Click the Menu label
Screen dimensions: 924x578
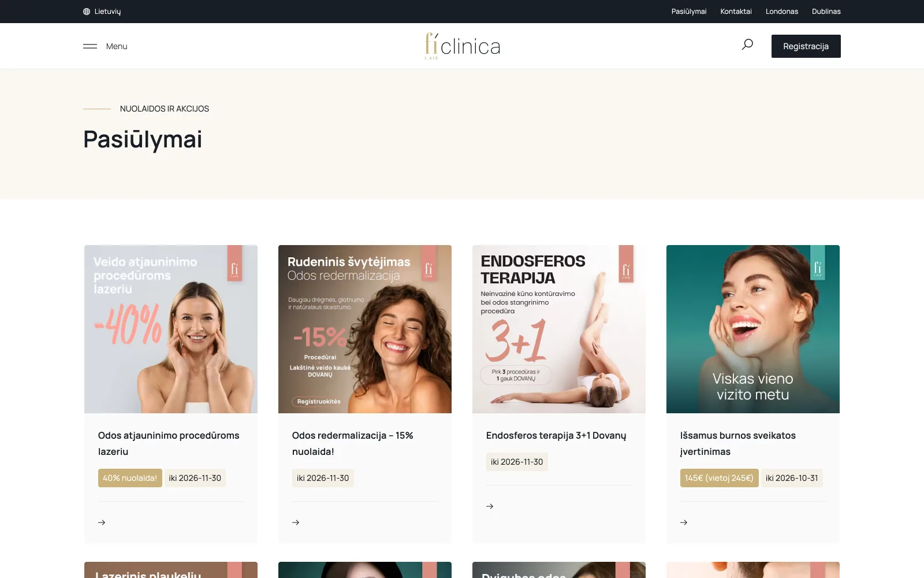click(117, 46)
